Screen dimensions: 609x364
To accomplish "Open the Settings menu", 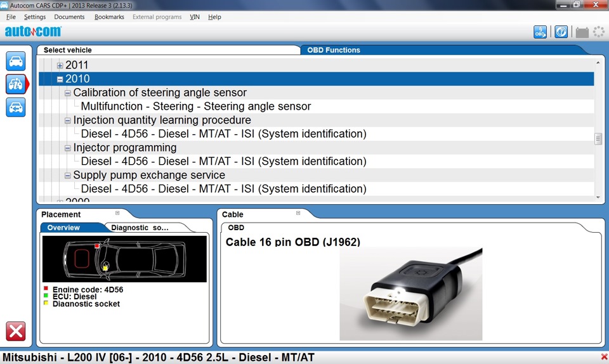I will (35, 17).
